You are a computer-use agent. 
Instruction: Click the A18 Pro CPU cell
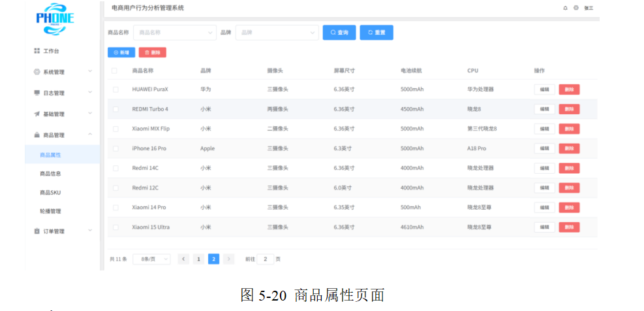[476, 148]
